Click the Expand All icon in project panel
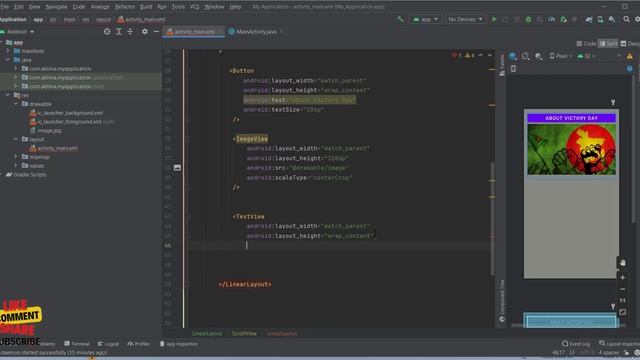Screen dimensions: 640x360 coord(119,31)
